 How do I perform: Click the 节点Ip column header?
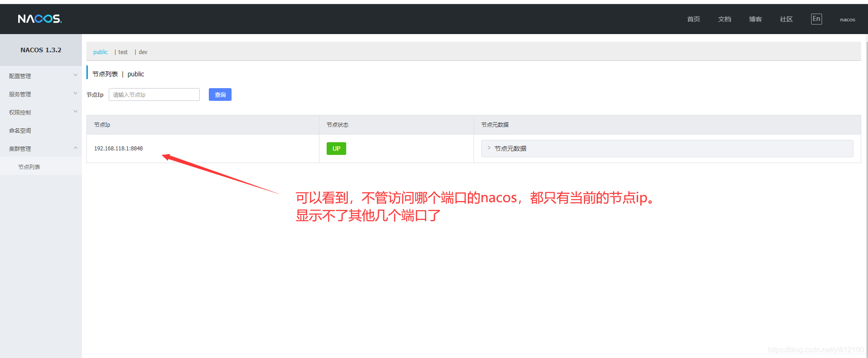tap(203, 125)
